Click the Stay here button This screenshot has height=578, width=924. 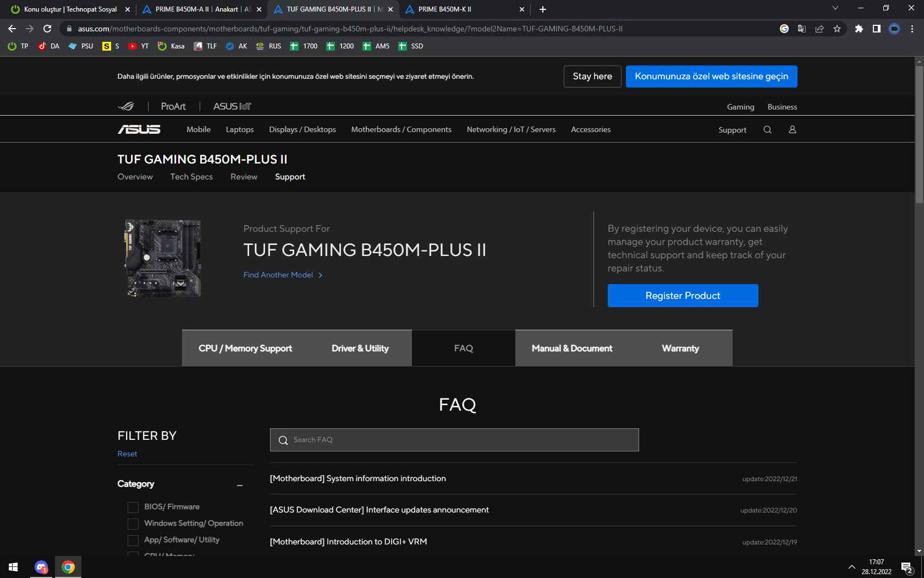coord(592,77)
